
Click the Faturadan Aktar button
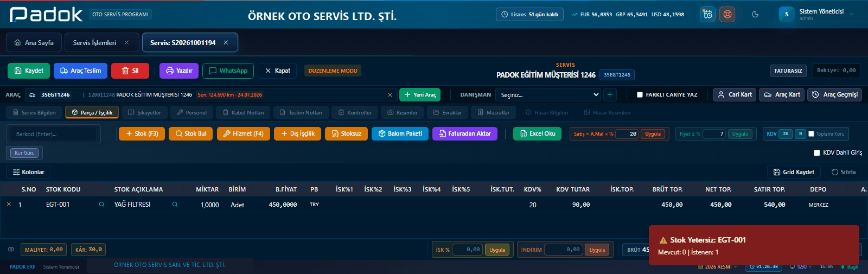point(465,133)
